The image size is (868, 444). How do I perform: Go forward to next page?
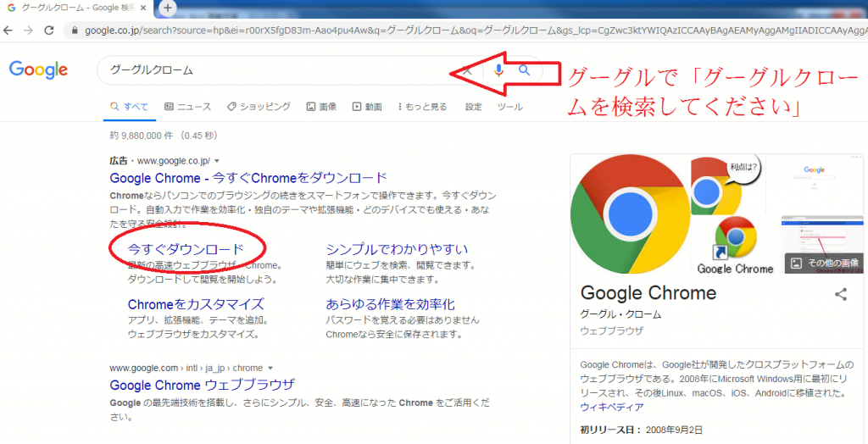tap(28, 30)
